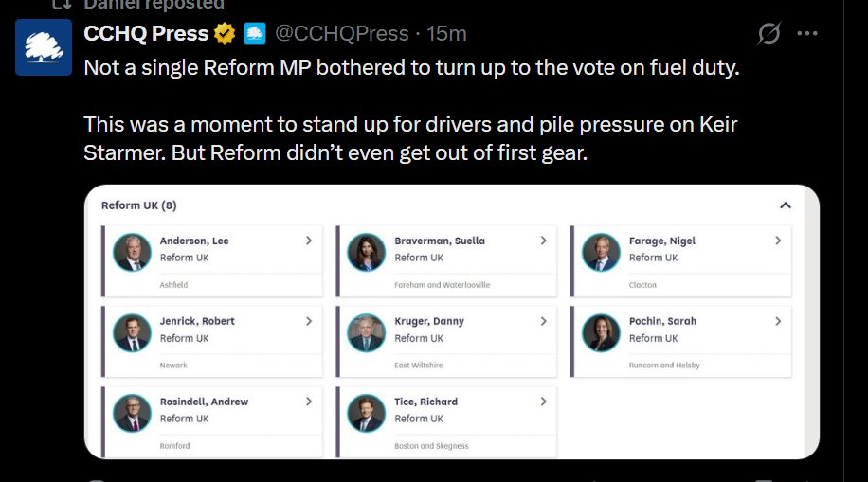868x482 pixels.
Task: Click the Grok slashed-circle icon
Action: pyautogui.click(x=769, y=34)
